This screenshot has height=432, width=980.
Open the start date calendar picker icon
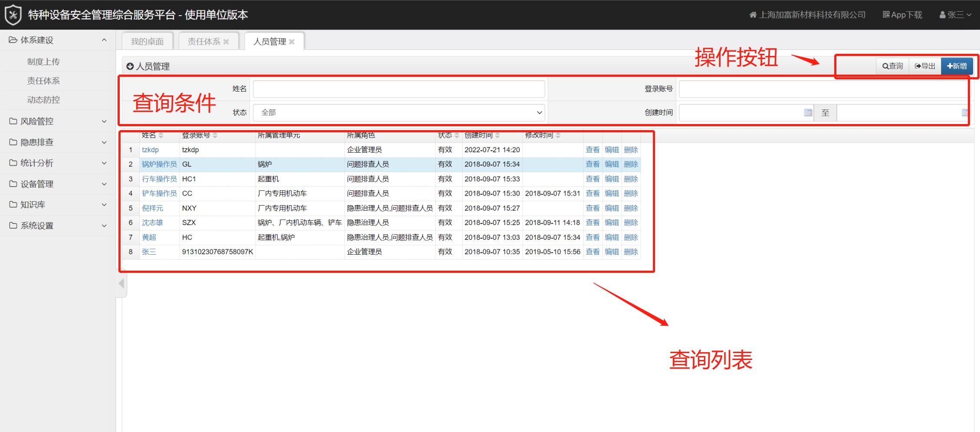coord(808,113)
